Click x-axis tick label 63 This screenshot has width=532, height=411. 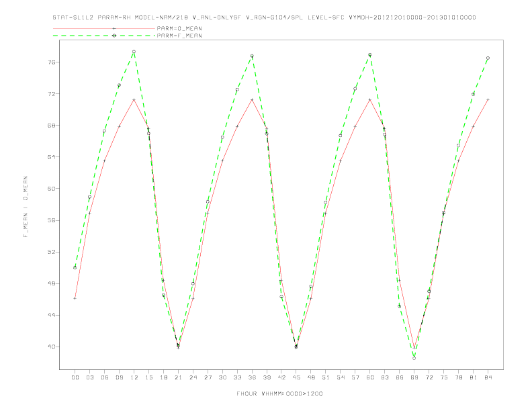(385, 377)
